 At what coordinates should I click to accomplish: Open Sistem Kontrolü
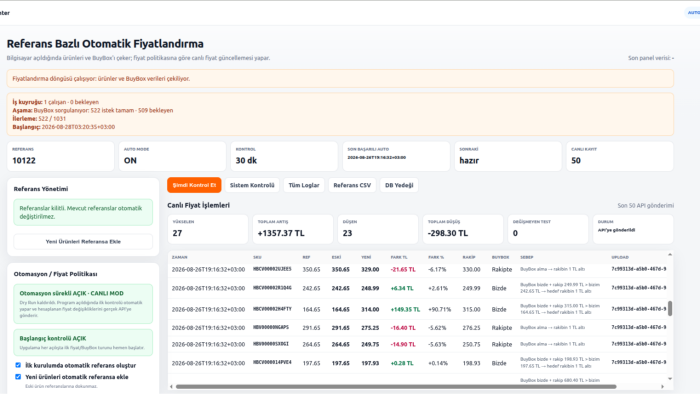(252, 185)
